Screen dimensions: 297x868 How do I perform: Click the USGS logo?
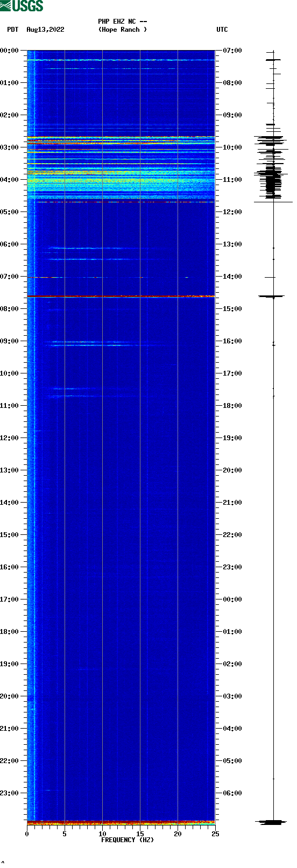[22, 6]
